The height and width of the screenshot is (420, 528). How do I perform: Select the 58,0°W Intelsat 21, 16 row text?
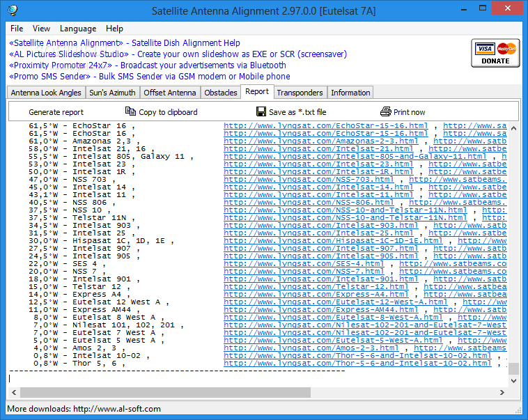[91, 149]
